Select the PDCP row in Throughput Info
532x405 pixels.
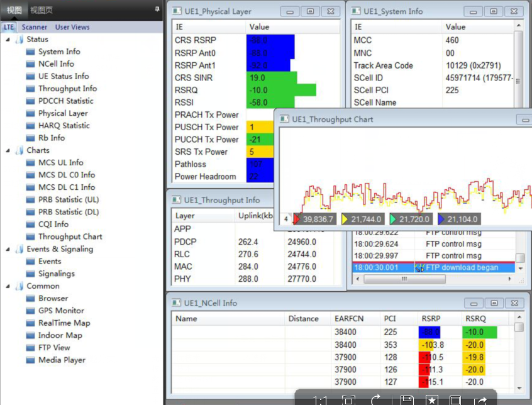pyautogui.click(x=256, y=242)
